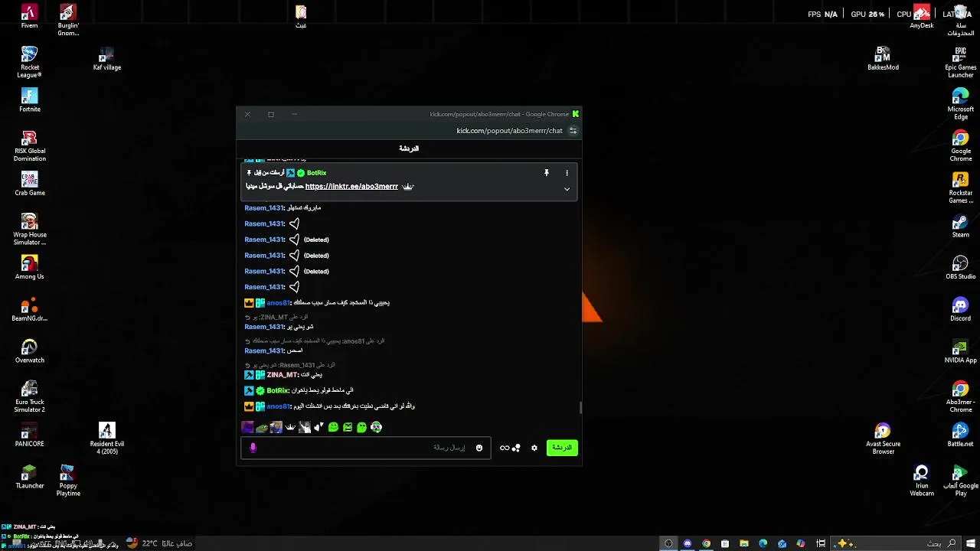Screen dimensions: 980x551
Task: Launch the Fortnite desktop shortcut
Action: pos(29,100)
